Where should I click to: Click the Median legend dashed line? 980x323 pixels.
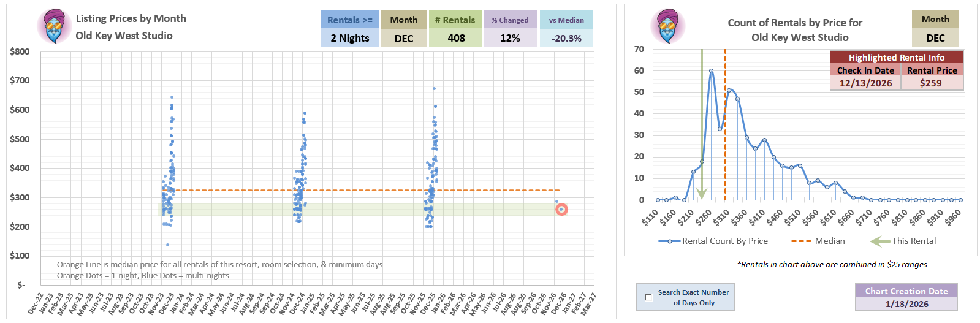(x=801, y=241)
